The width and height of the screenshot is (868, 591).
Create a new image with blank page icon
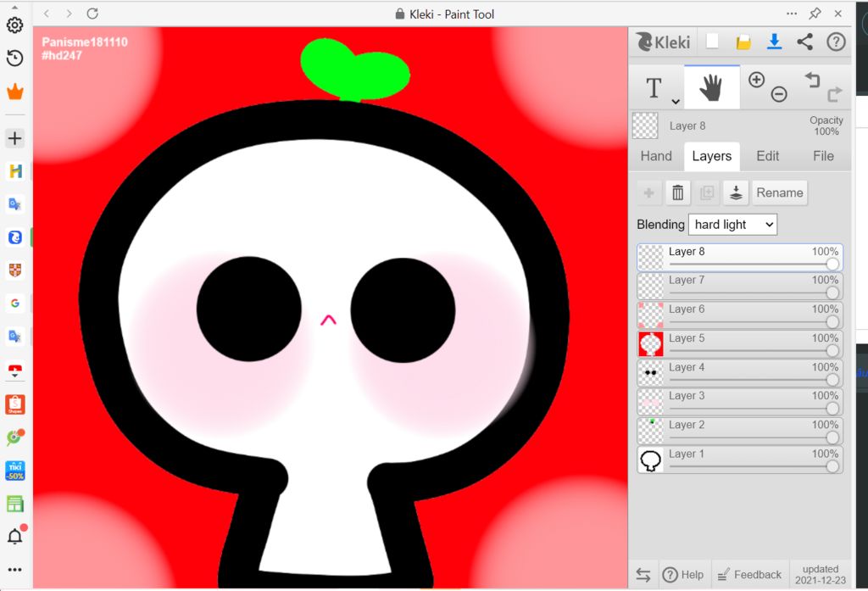pyautogui.click(x=712, y=42)
